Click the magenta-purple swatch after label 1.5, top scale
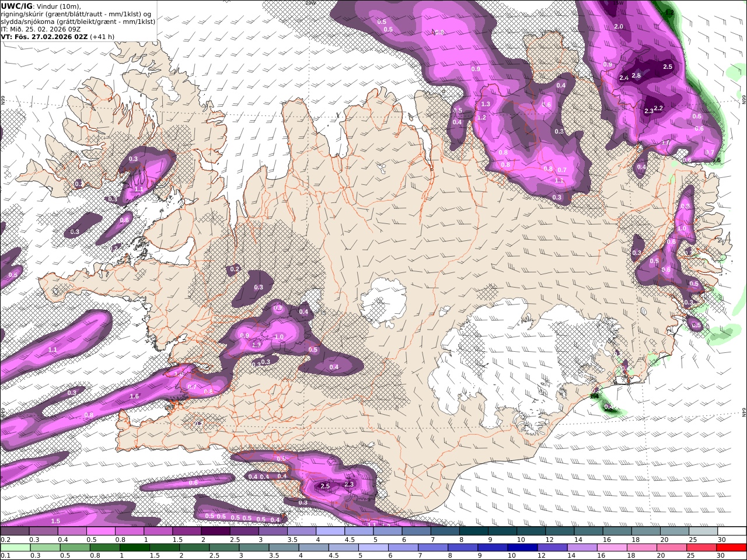Viewport: 747px width, 560px height. [x=187, y=531]
